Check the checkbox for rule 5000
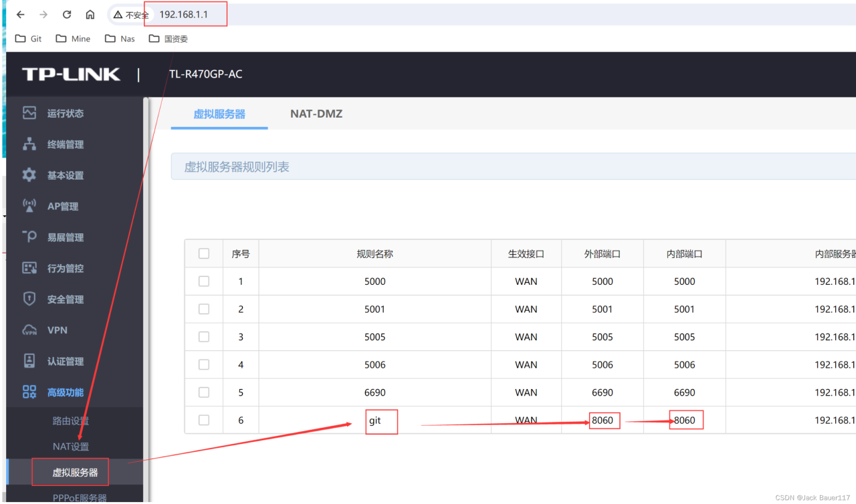 (x=203, y=281)
